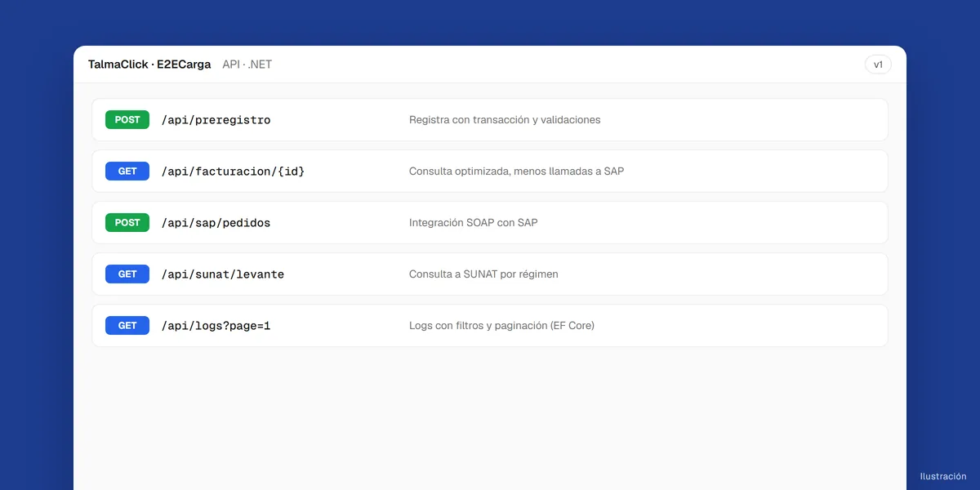The width and height of the screenshot is (980, 490).
Task: Click 'Consulta optimizada, menos llamadas a SAP'
Action: [517, 171]
